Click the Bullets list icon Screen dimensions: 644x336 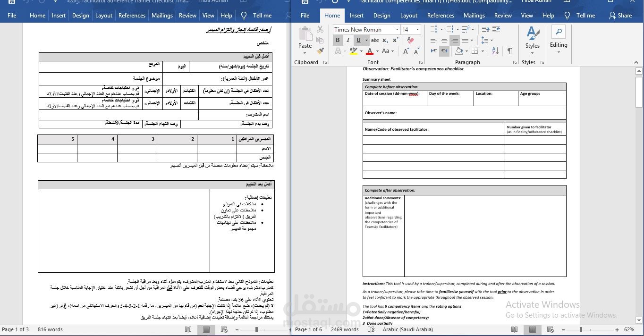[x=434, y=29]
